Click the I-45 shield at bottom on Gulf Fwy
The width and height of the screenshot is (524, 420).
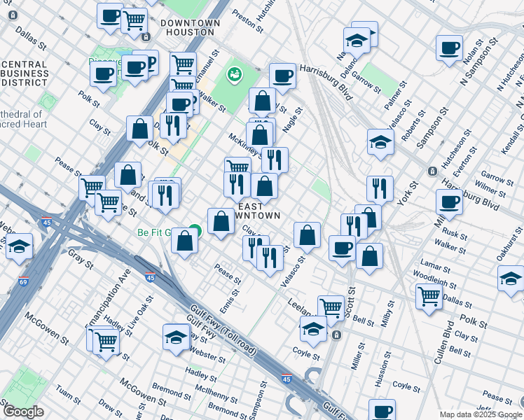click(x=287, y=378)
